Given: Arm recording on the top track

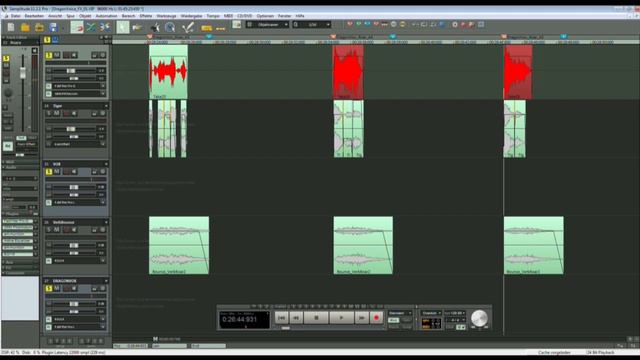Looking at the screenshot, I should (x=67, y=55).
